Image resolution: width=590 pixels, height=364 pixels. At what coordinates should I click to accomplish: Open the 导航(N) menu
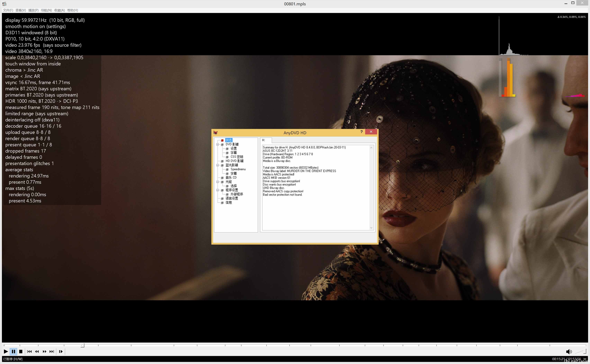[46, 10]
